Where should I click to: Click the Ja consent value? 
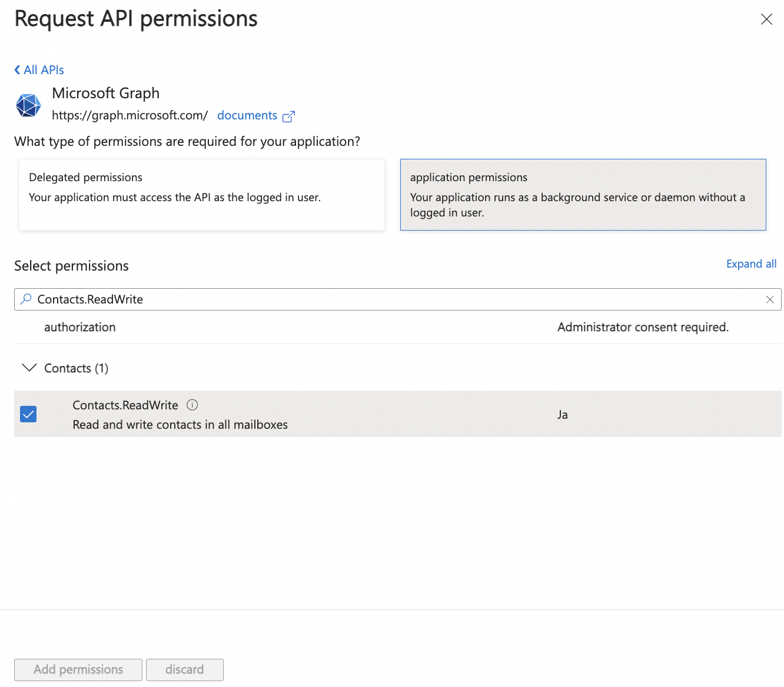tap(563, 415)
